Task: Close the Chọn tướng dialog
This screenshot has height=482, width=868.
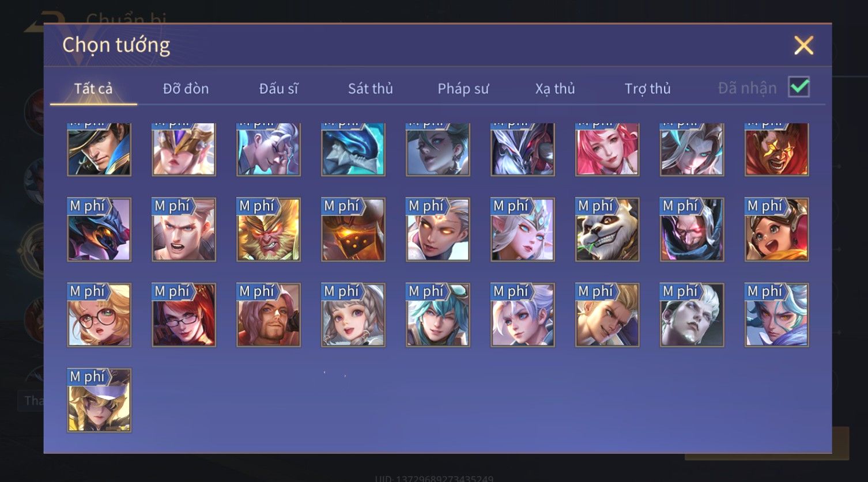Action: (803, 45)
